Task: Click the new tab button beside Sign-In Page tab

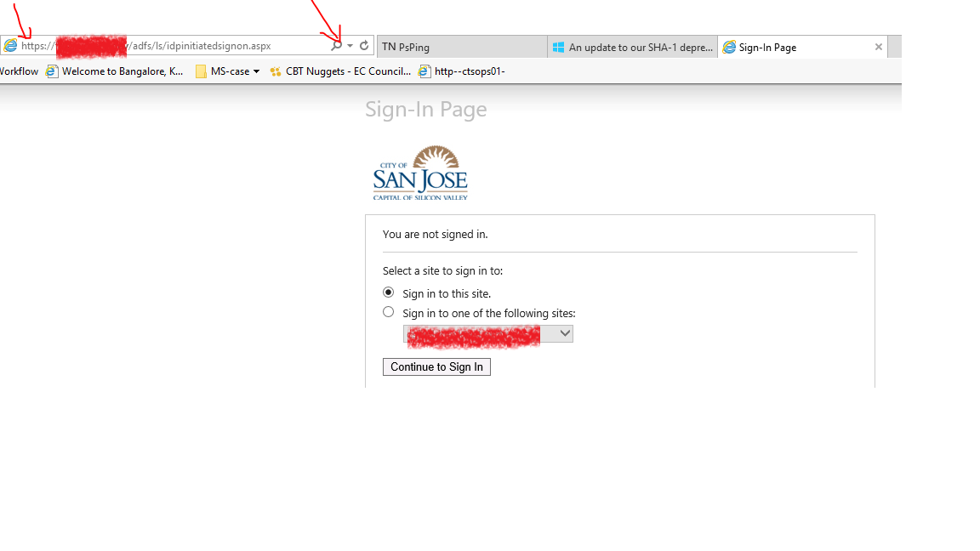Action: point(894,47)
